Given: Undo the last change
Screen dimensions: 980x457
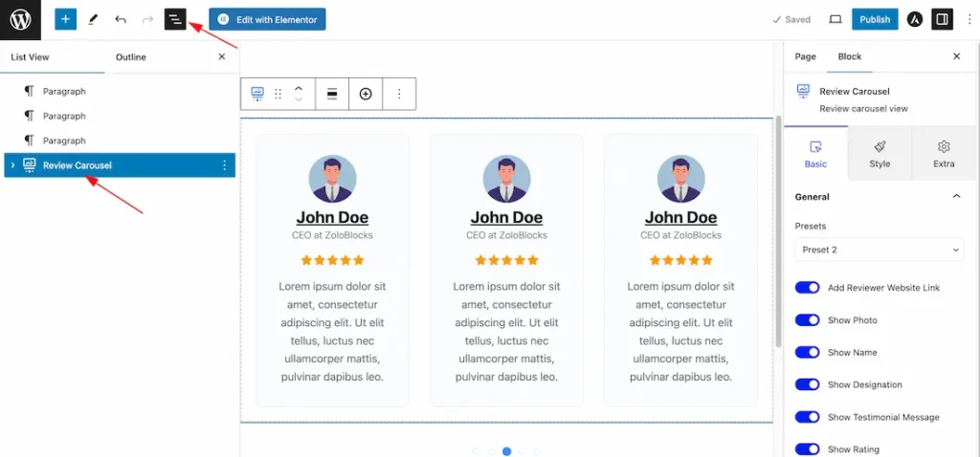Looking at the screenshot, I should point(121,19).
